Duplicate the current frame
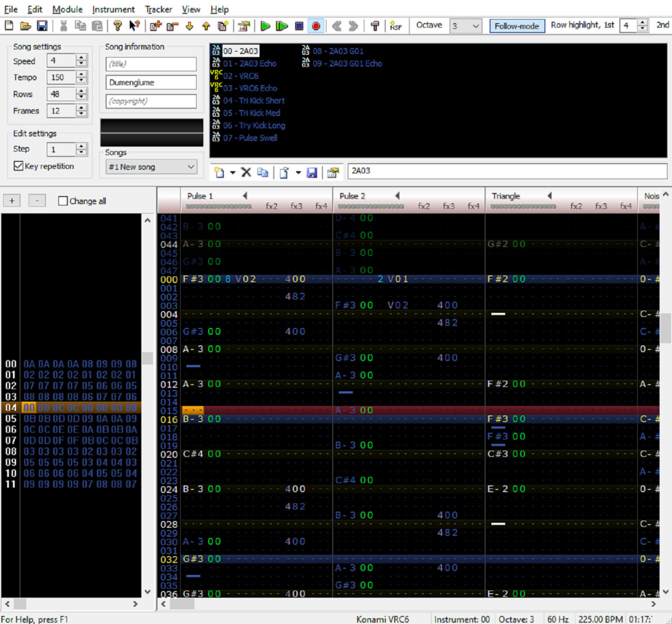This screenshot has width=672, height=624. [x=223, y=26]
